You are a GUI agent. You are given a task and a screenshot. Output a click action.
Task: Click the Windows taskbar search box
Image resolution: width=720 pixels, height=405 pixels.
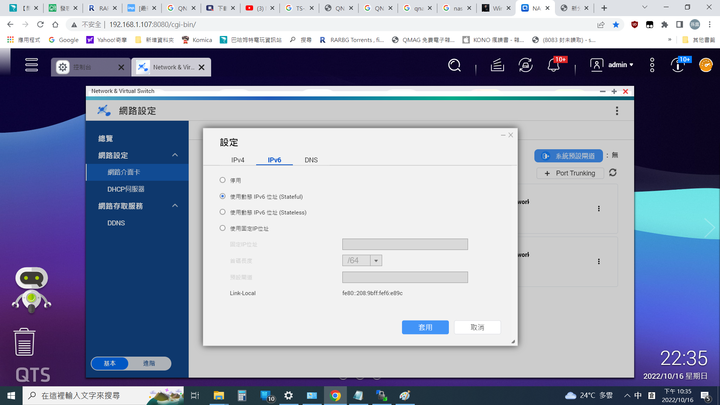pyautogui.click(x=103, y=395)
